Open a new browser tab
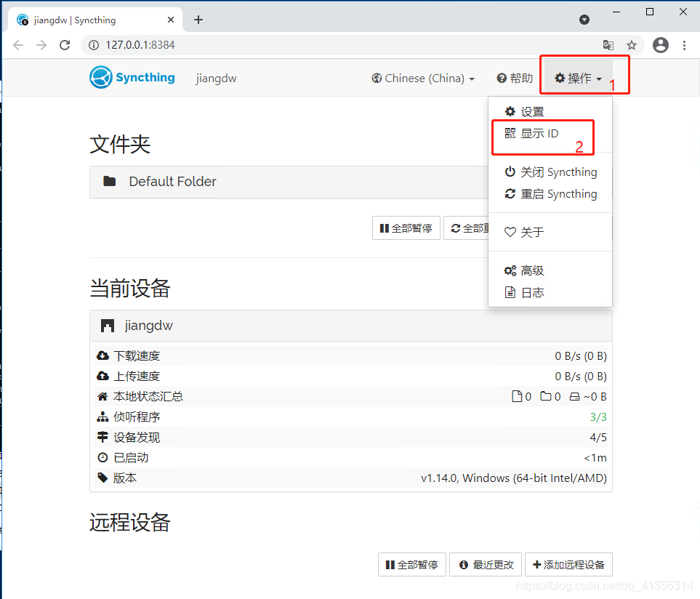This screenshot has width=700, height=599. (198, 20)
